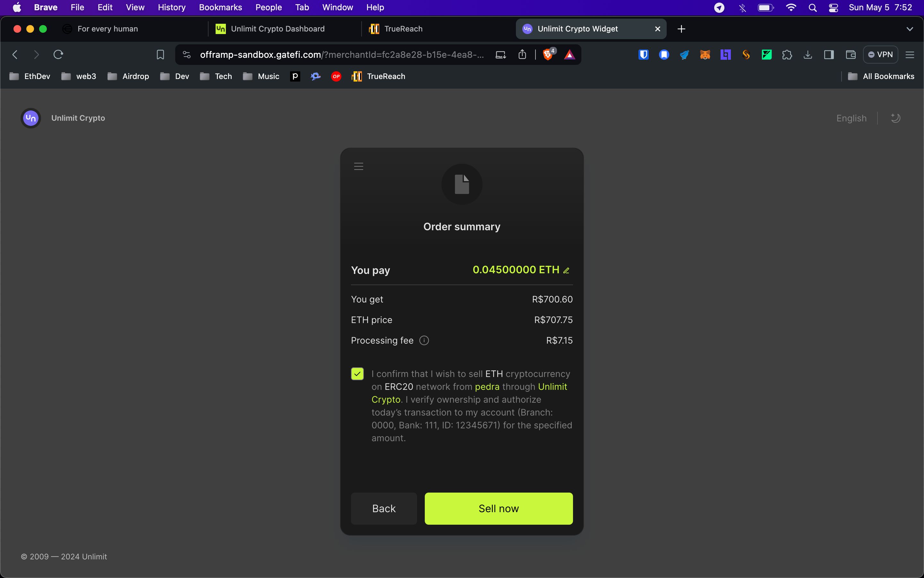Open the web3 bookmarks folder
Screen dimensions: 924x578
(79, 76)
